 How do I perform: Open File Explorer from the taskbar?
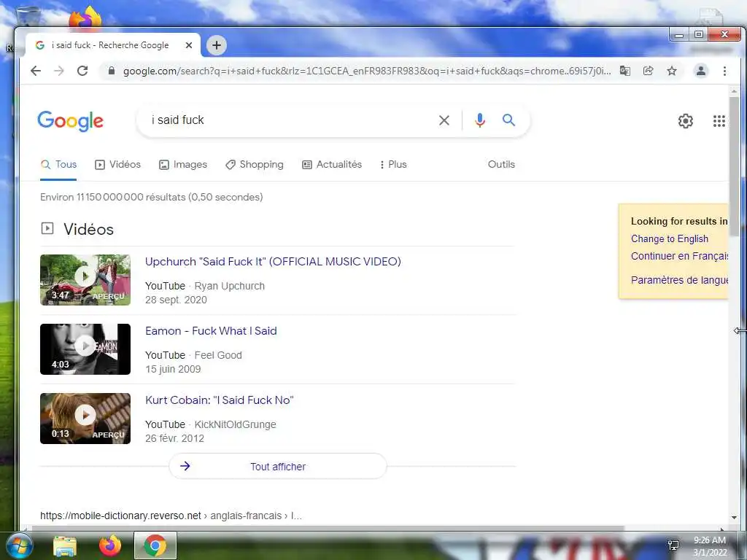click(65, 545)
